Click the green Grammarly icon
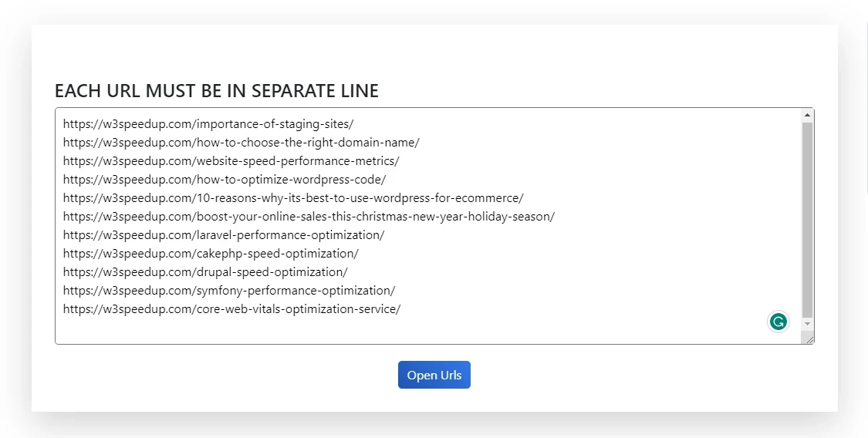 (778, 322)
